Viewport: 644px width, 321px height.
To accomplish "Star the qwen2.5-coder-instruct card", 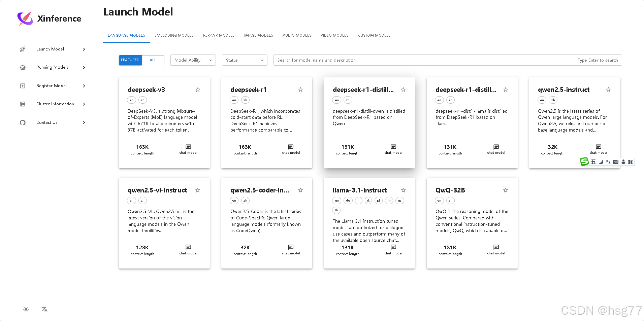I will click(300, 190).
